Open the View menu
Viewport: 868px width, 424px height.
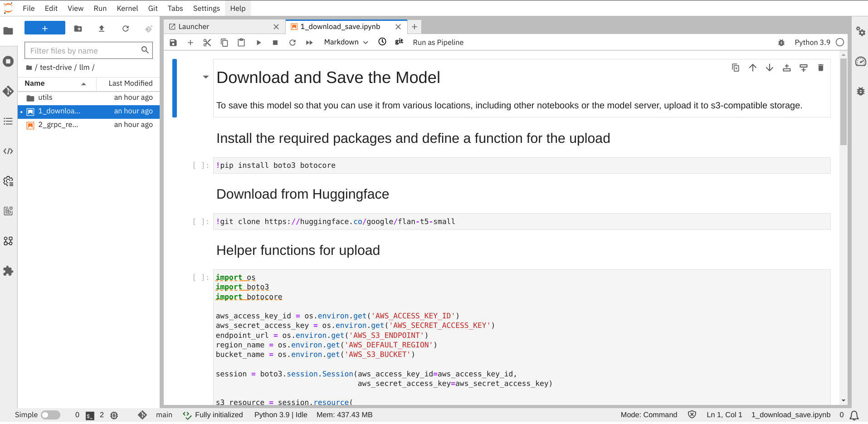pos(75,8)
